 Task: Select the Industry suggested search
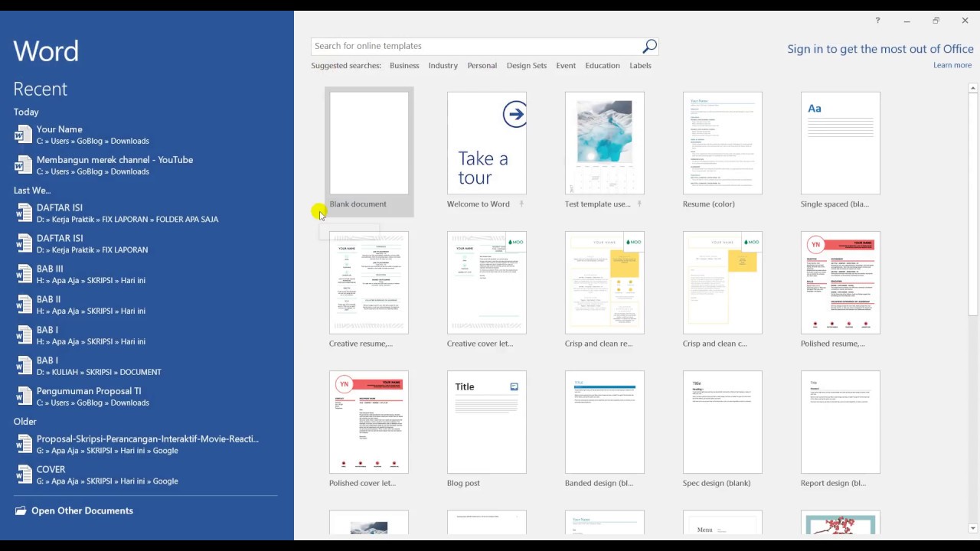pos(443,66)
